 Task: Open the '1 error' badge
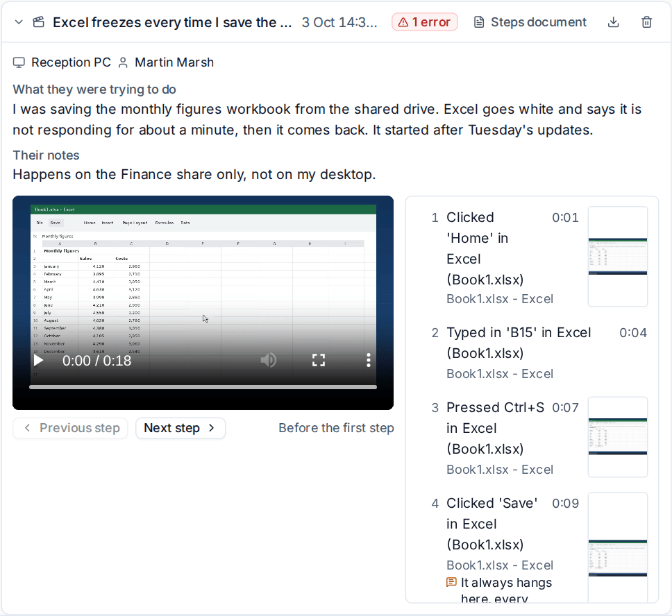425,22
